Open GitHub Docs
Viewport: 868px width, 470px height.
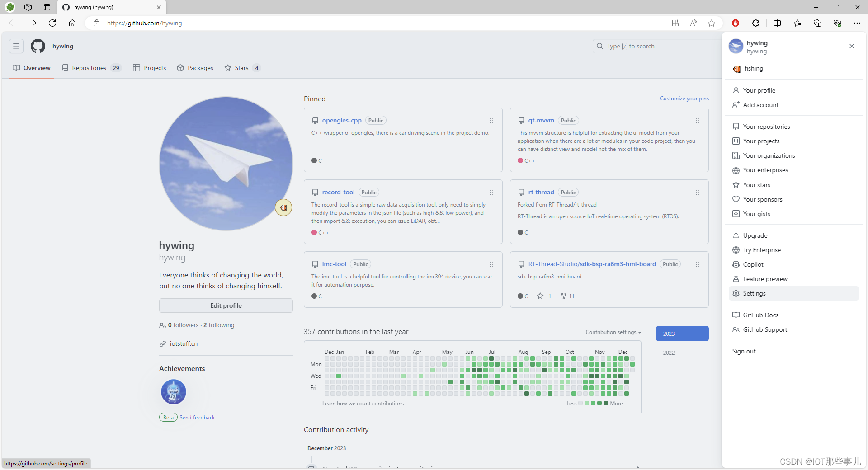(761, 315)
